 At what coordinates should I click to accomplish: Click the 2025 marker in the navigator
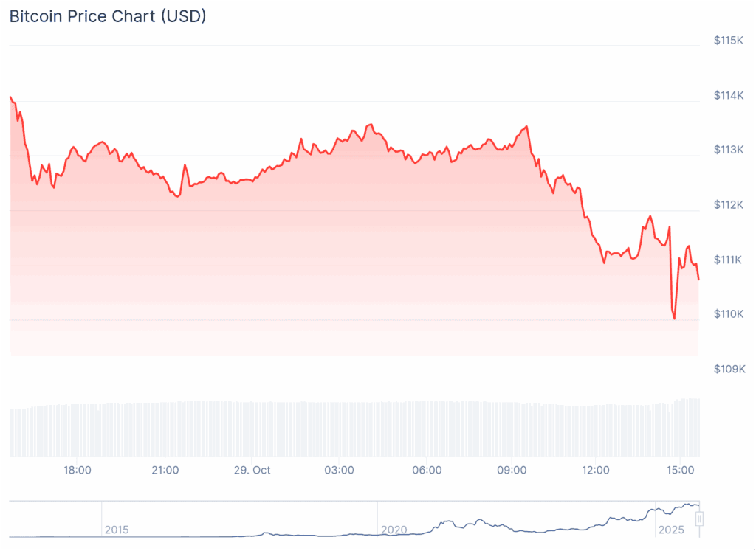671,530
